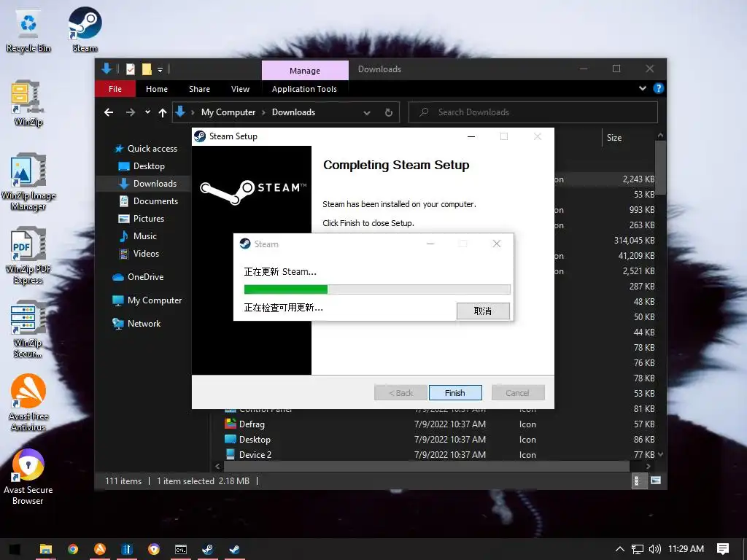This screenshot has height=560, width=747.
Task: Open the Avast Free Antivirus shortcut
Action: (x=28, y=402)
